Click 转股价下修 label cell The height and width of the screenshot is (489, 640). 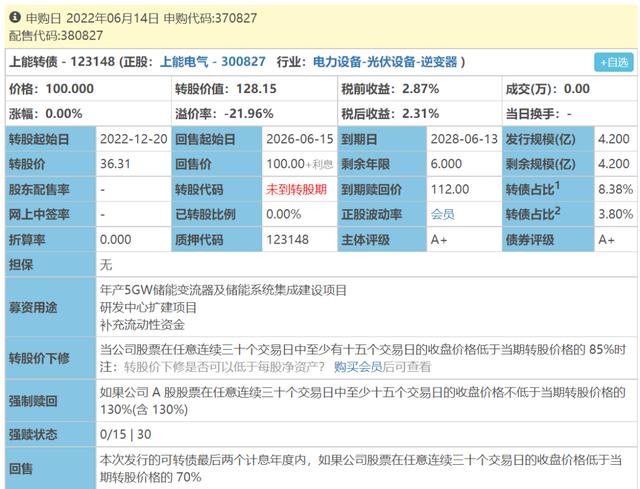[x=51, y=358]
